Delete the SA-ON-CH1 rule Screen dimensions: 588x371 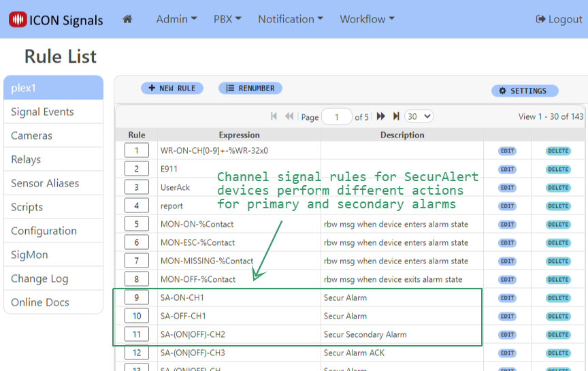(x=558, y=298)
